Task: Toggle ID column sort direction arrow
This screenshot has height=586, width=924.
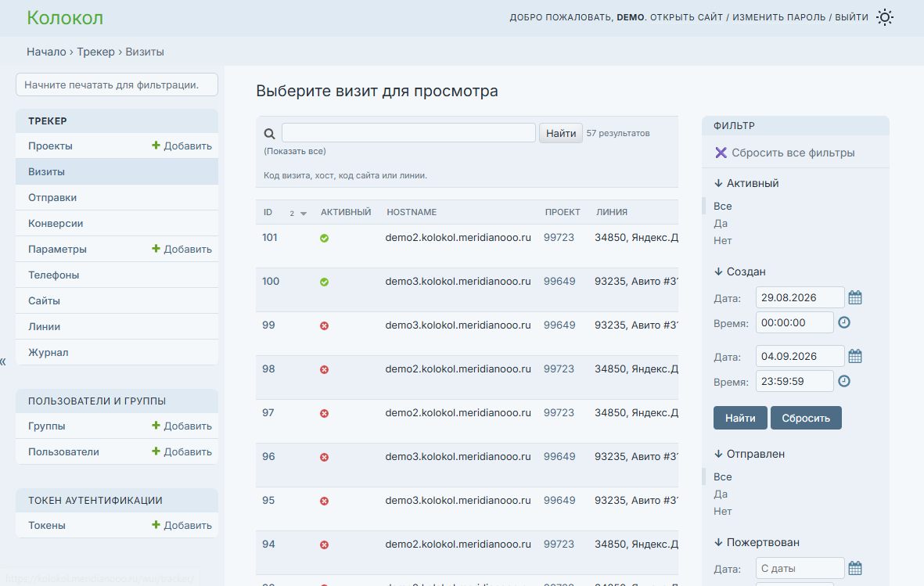Action: (x=304, y=214)
